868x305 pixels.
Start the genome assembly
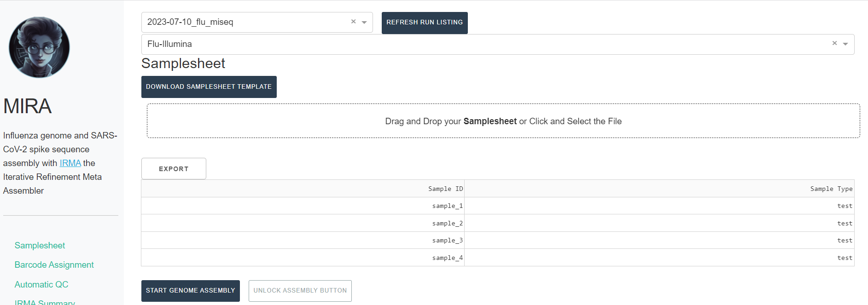pyautogui.click(x=190, y=291)
